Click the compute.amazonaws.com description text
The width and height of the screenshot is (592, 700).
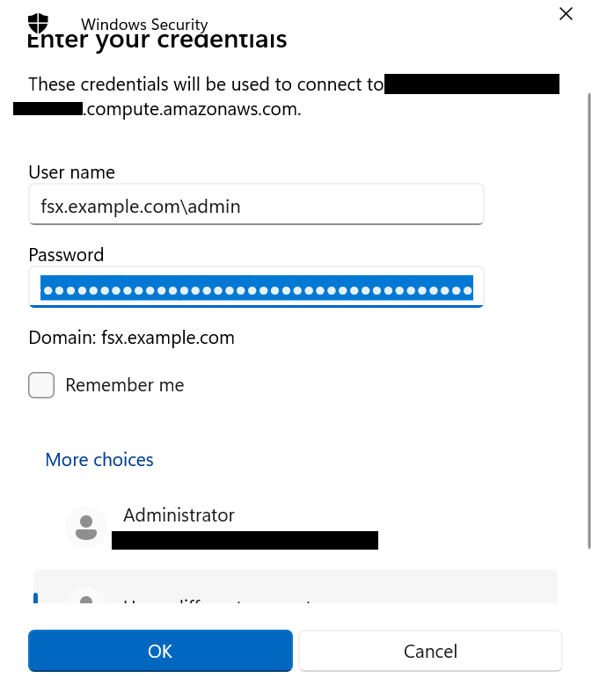[x=192, y=110]
